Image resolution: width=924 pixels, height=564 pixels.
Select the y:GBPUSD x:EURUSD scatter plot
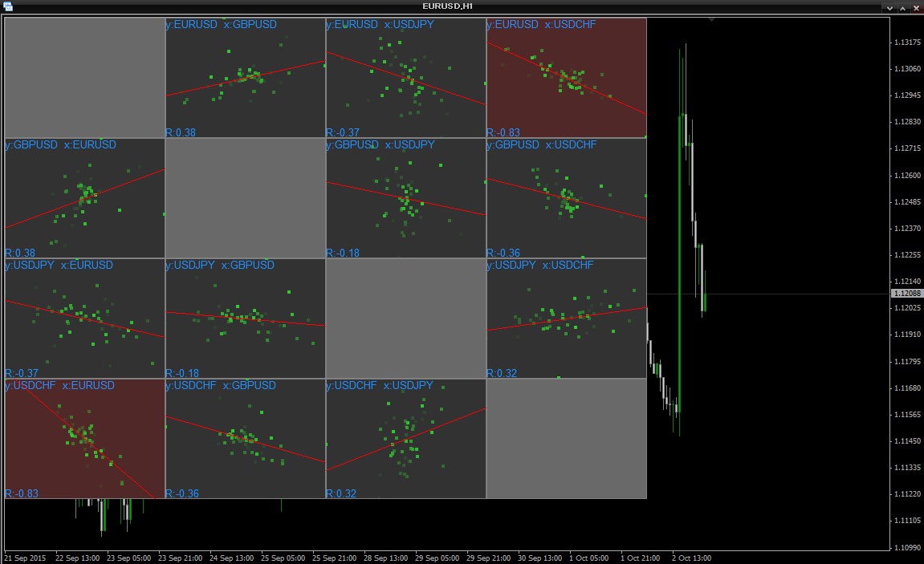click(84, 198)
